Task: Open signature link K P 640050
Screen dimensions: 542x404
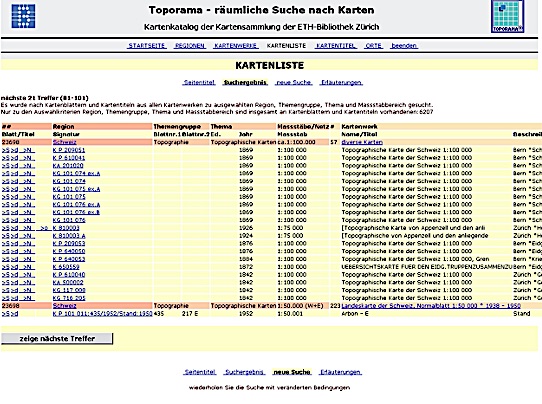Action: point(69,251)
